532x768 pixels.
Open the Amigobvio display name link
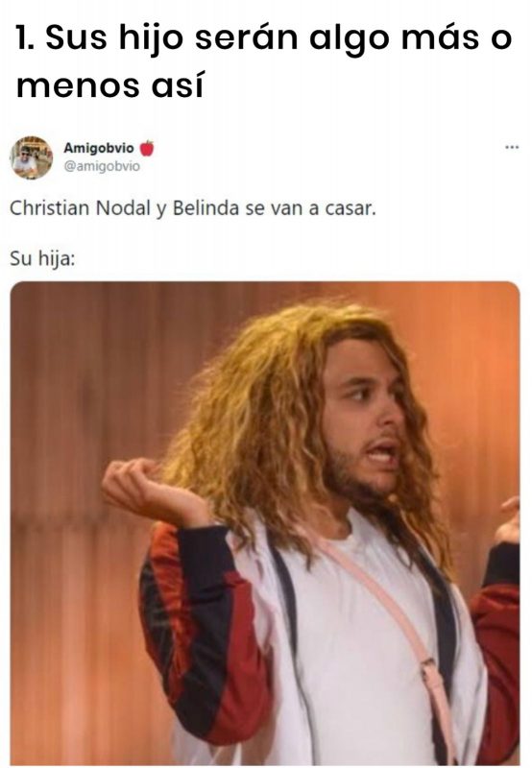[x=99, y=148]
